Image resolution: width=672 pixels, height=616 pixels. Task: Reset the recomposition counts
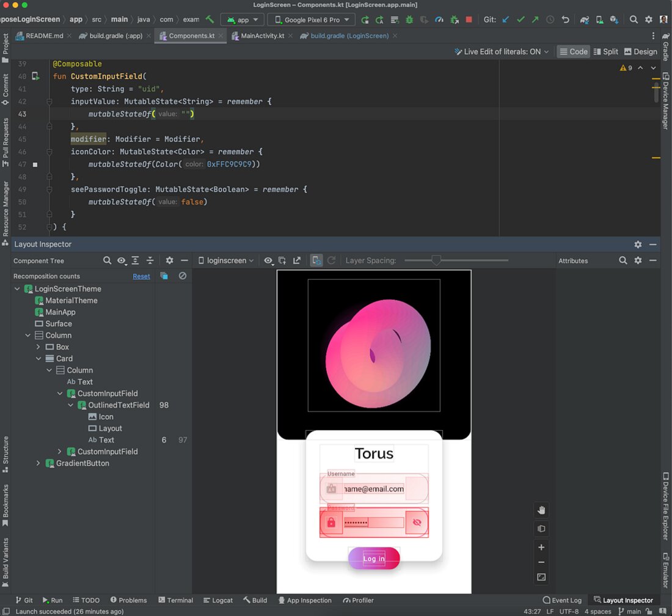(x=142, y=276)
